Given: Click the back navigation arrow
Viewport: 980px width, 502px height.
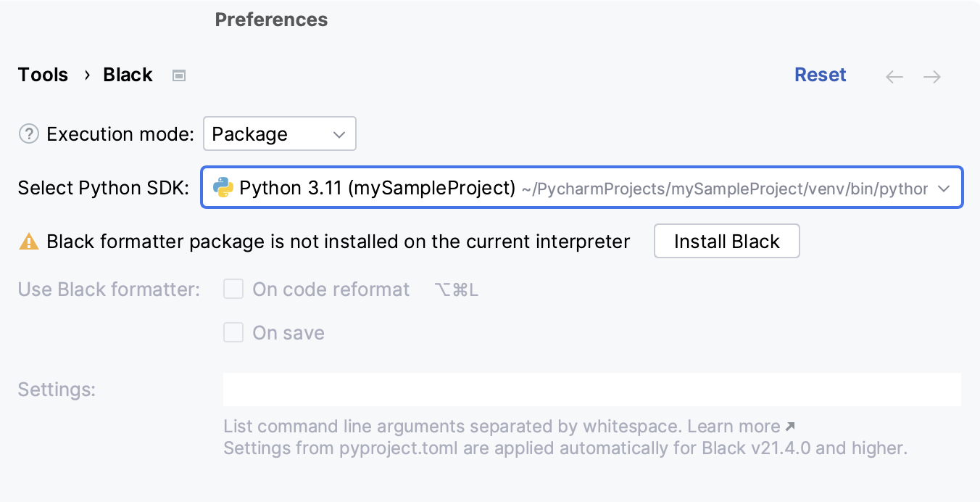Looking at the screenshot, I should click(894, 75).
